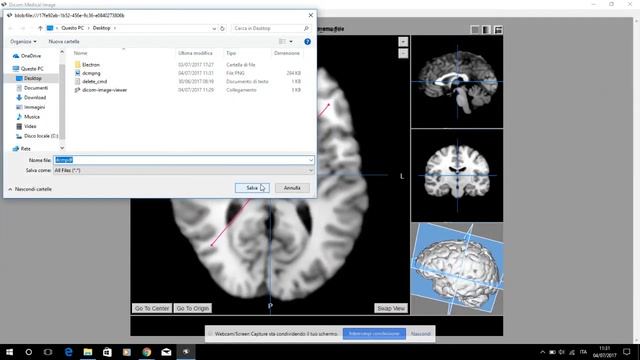
Task: Collapse folders with Nascondi cartelle
Action: click(x=30, y=189)
